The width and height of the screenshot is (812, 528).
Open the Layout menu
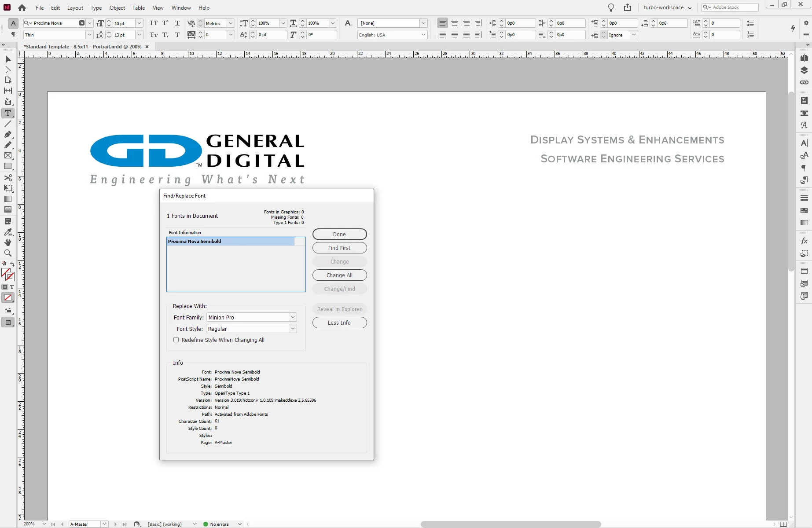point(75,7)
